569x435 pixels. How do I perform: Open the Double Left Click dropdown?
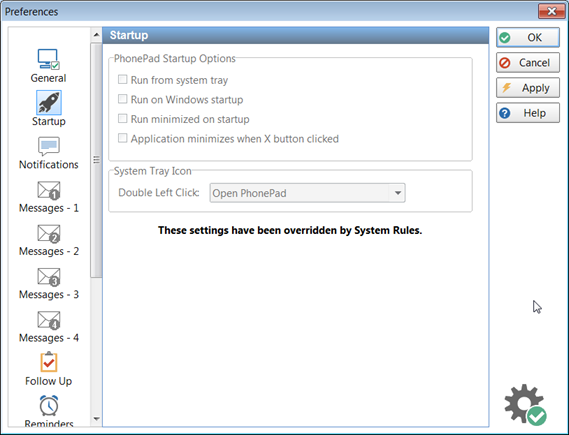click(307, 193)
